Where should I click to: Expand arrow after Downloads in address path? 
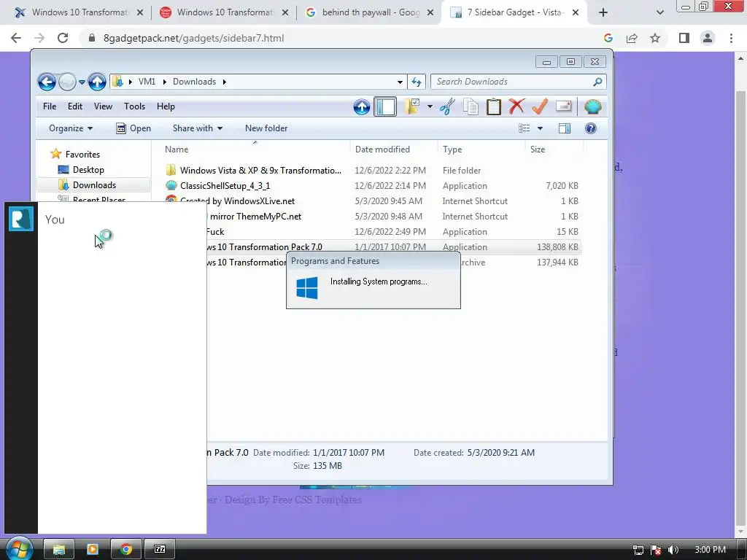click(x=225, y=82)
